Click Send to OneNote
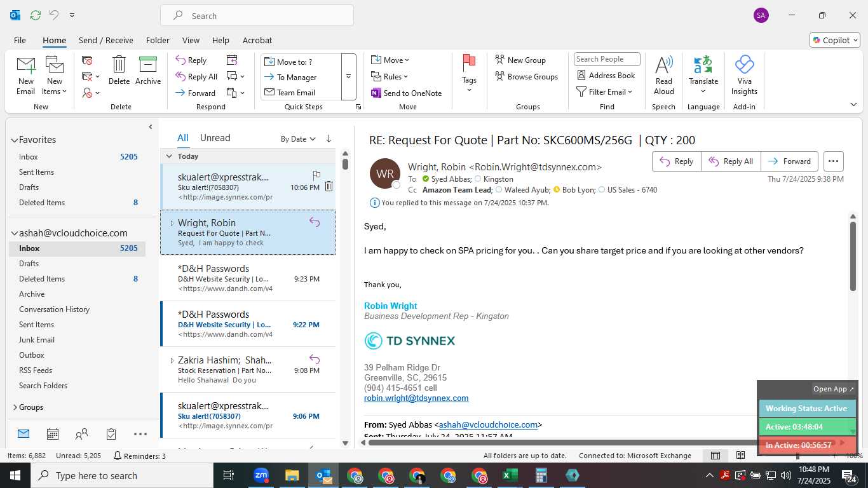868x488 pixels. pos(407,93)
